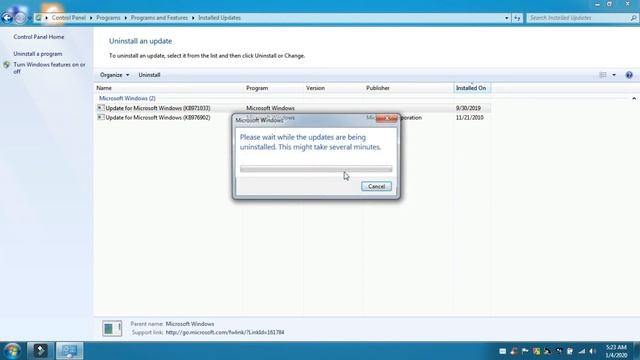Viewport: 640px width, 360px height.
Task: Click the KB971033 update row icon
Action: coord(100,108)
